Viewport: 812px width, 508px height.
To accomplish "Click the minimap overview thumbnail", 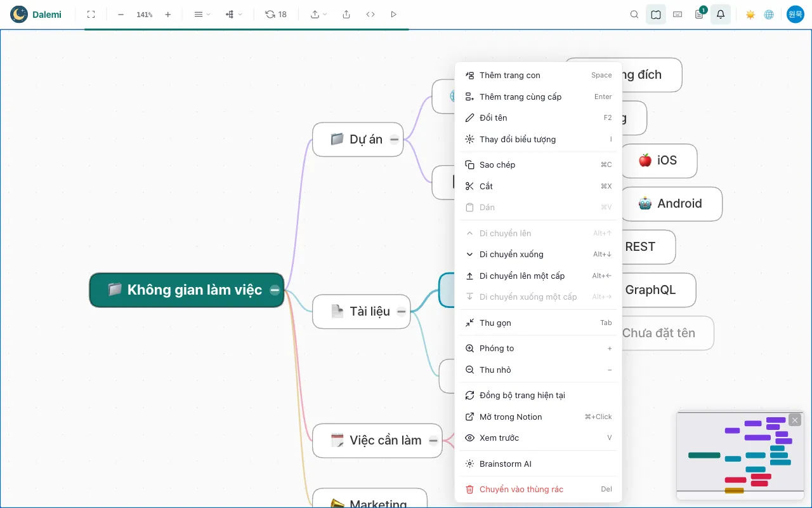I will (x=740, y=455).
